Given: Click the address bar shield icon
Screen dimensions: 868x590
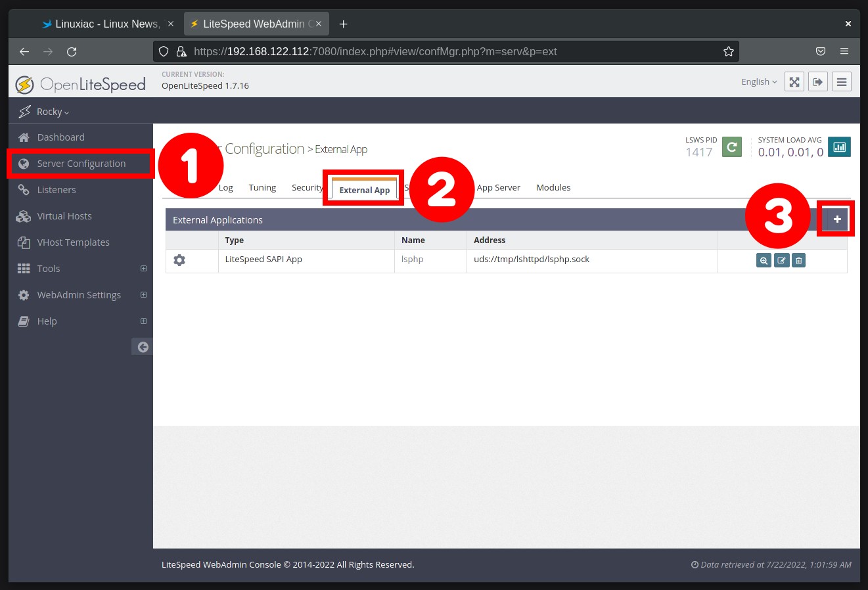Looking at the screenshot, I should pos(164,51).
